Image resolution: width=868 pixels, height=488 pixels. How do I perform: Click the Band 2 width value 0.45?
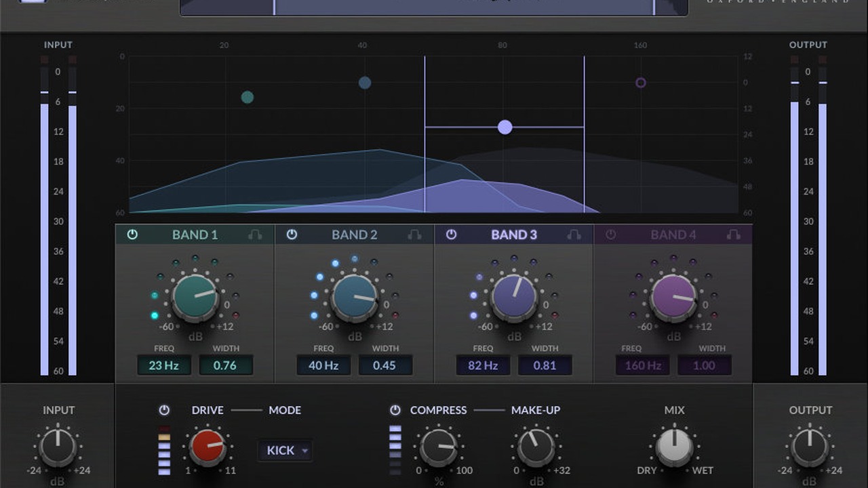385,365
